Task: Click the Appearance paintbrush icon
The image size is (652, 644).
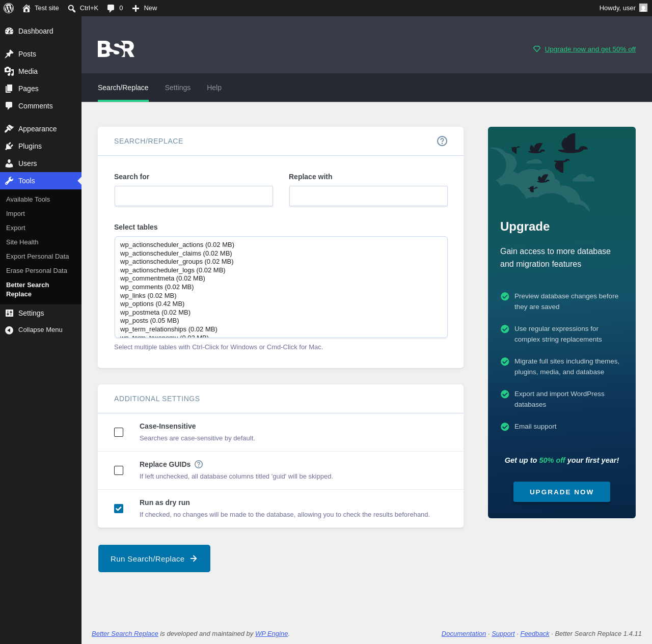Action: (9, 129)
